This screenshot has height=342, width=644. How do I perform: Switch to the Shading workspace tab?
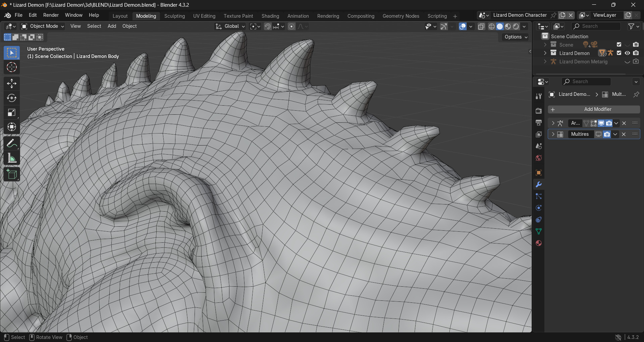pos(270,16)
